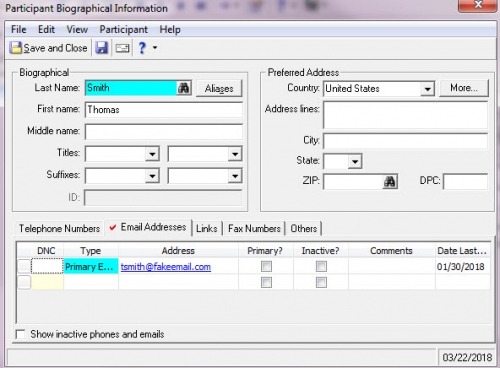
Task: Toggle Primary? checkbox for tsmith@fakeemail.com
Action: 266,266
